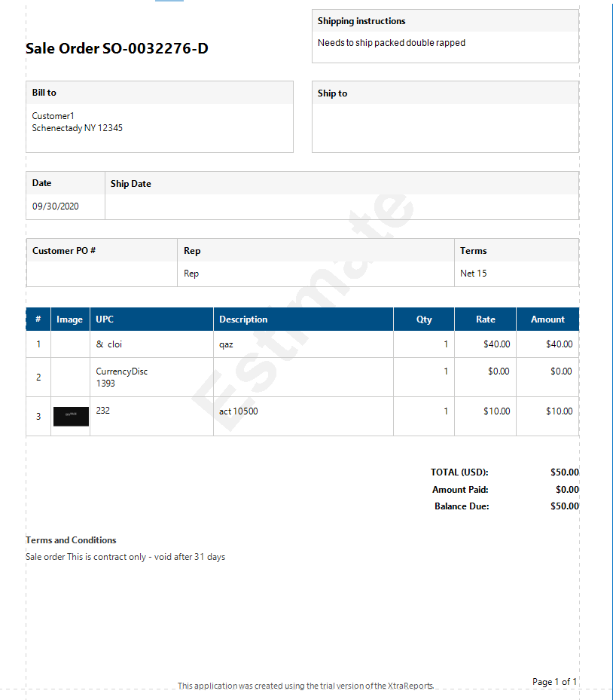Select the Bill to header
Screen dimensions: 613x700
(x=44, y=93)
